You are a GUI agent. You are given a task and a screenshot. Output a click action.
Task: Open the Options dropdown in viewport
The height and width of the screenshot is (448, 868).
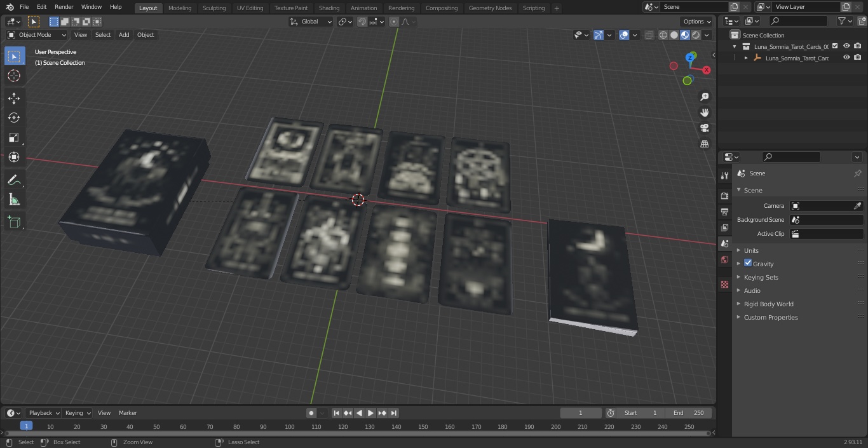point(697,22)
